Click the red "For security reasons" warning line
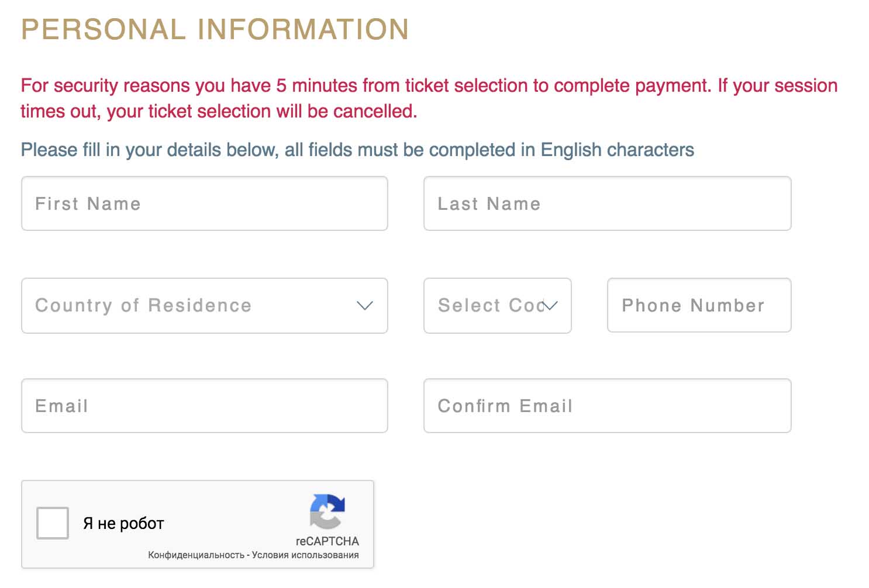Screen dimensions: 869x588 pos(429,86)
